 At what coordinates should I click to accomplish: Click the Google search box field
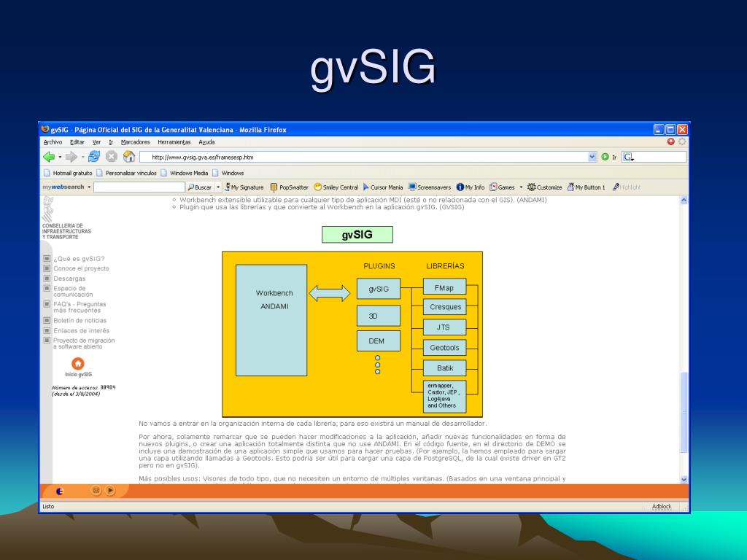coord(659,157)
